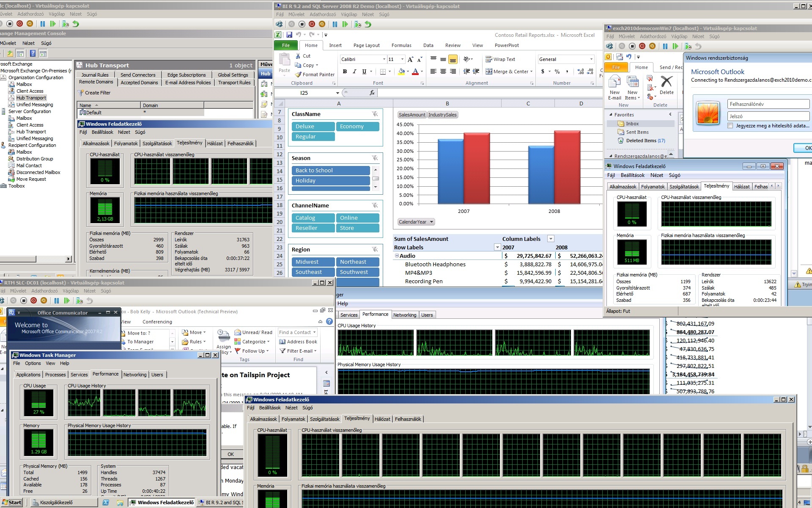Click the Center horizontal alignment icon in Excel

click(443, 72)
